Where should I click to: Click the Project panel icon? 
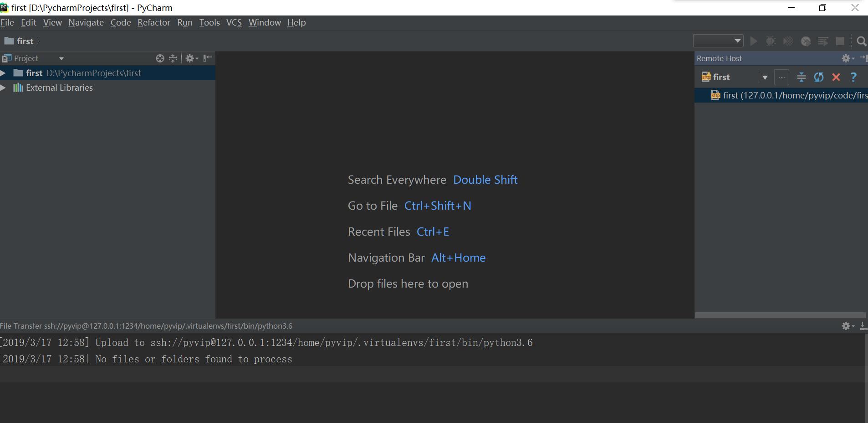point(6,58)
